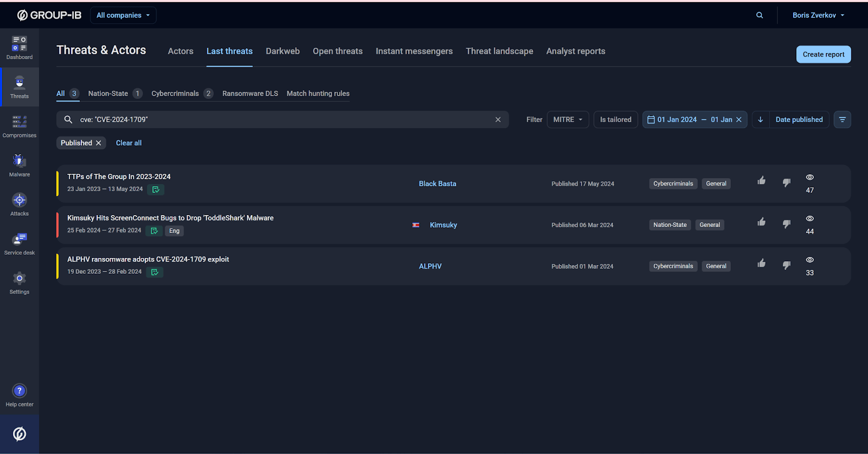
Task: Open the Attacks sidebar section
Action: (20, 204)
